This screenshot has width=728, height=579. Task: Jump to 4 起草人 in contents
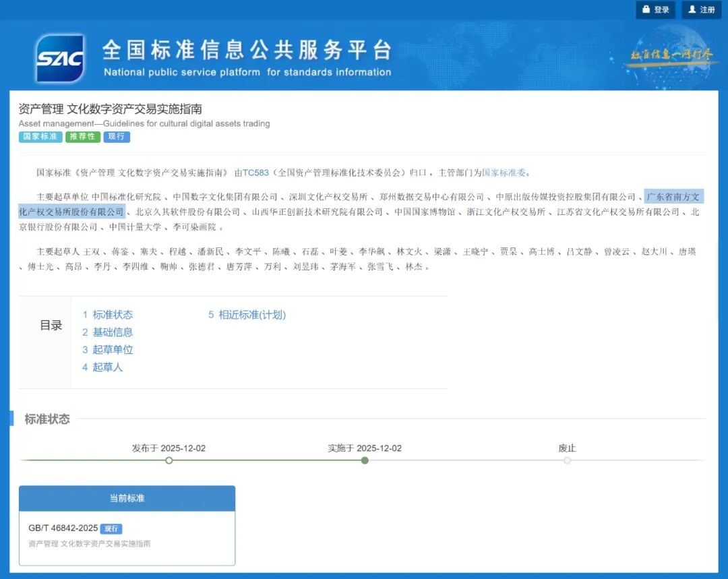(x=102, y=367)
